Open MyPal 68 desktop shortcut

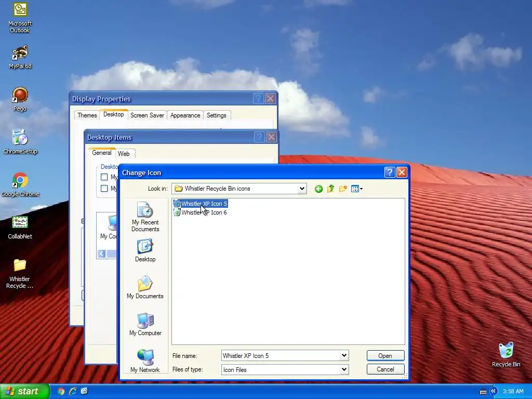[x=20, y=57]
